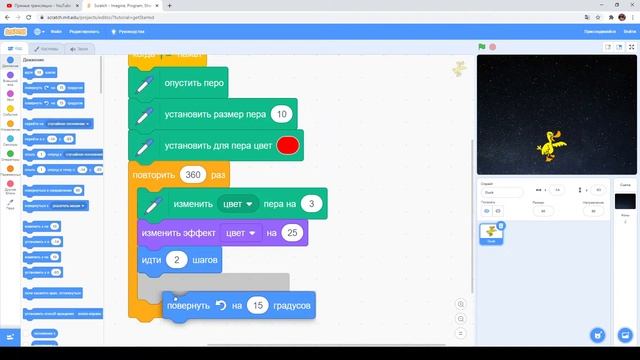Image resolution: width=640 pixels, height=360 pixels.
Task: Click repeat count 360 field
Action: click(x=193, y=175)
